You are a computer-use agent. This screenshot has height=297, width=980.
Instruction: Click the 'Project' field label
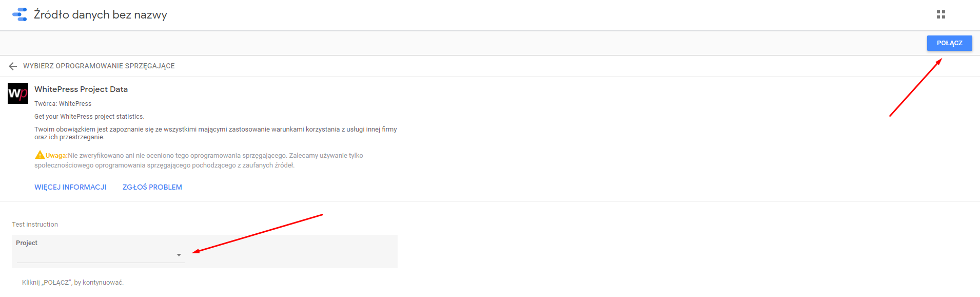27,243
